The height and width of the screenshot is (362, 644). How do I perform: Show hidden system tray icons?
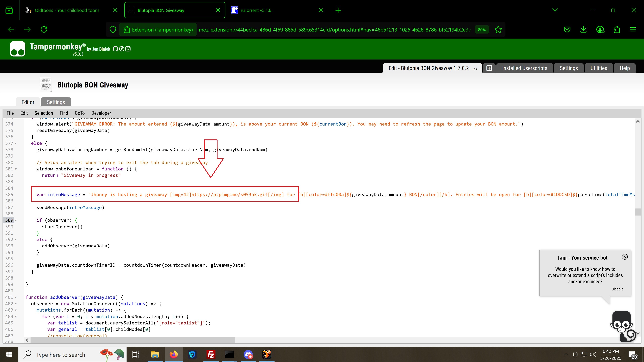point(566,354)
